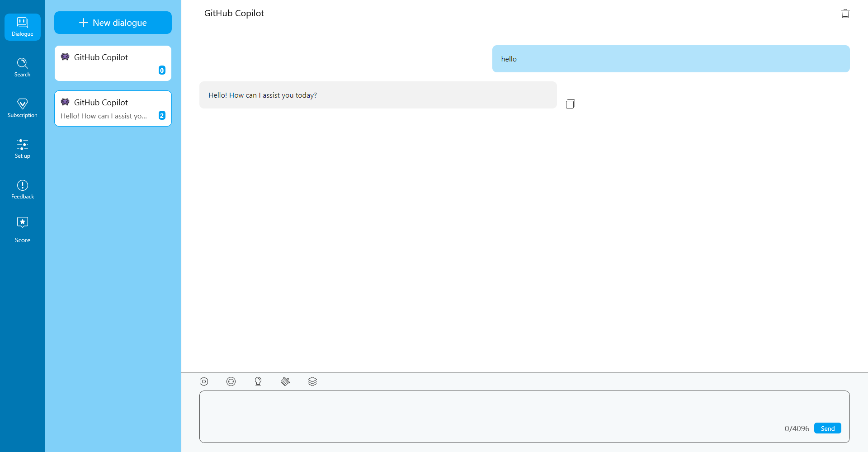Click the hexagon settings icon above the input
Viewport: 868px width, 452px height.
204,381
